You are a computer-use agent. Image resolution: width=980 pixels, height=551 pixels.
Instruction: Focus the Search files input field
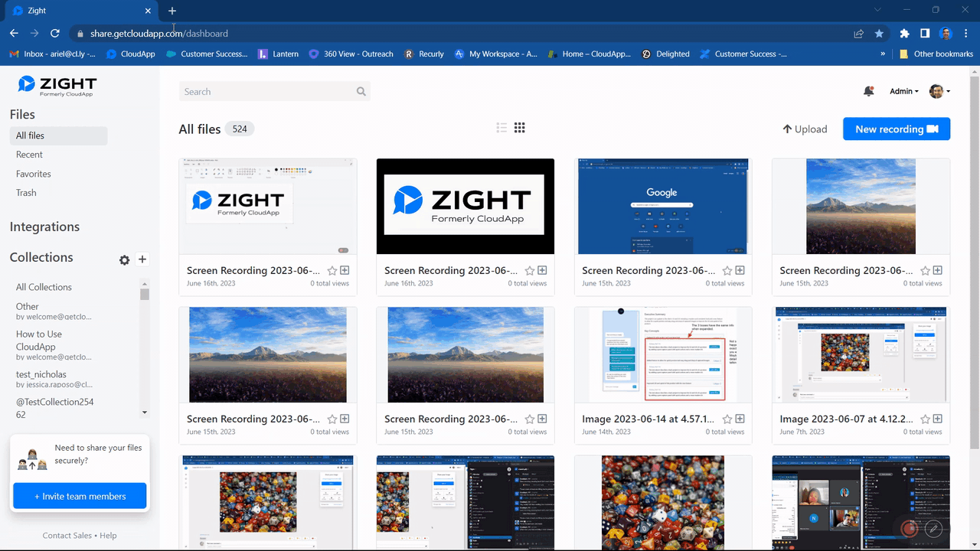point(274,91)
